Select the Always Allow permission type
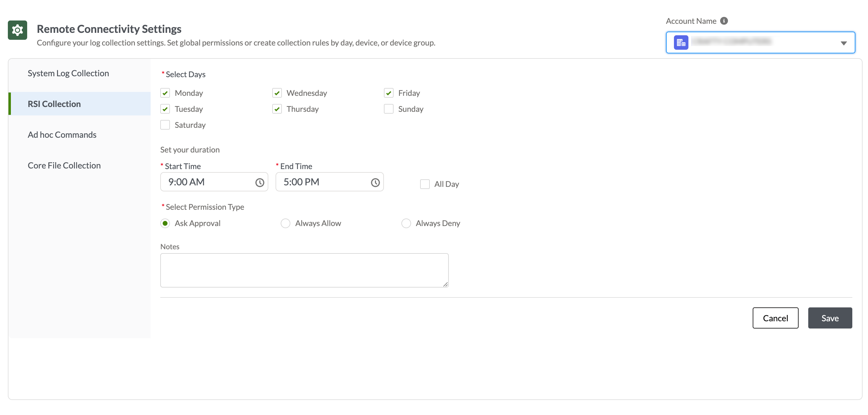Screen dimensions: 868x415 coord(286,223)
